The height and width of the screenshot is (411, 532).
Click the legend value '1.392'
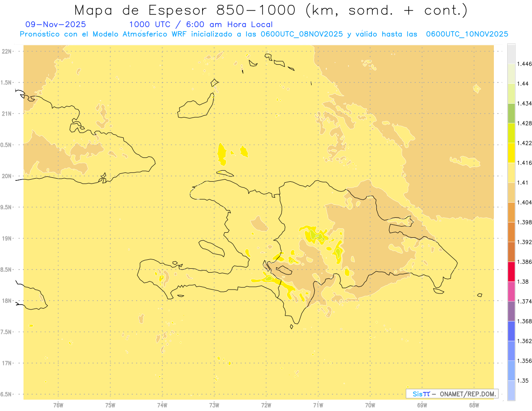tap(524, 242)
